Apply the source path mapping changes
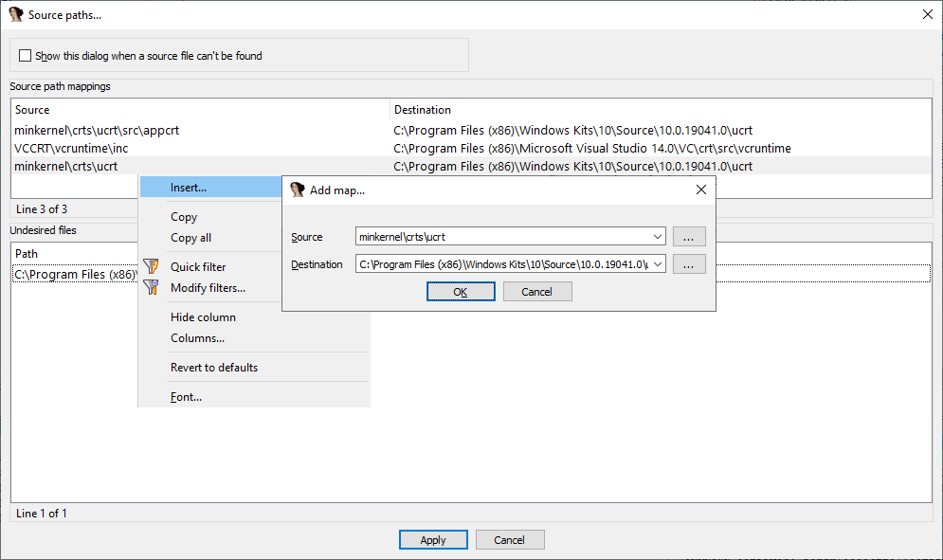 433,539
